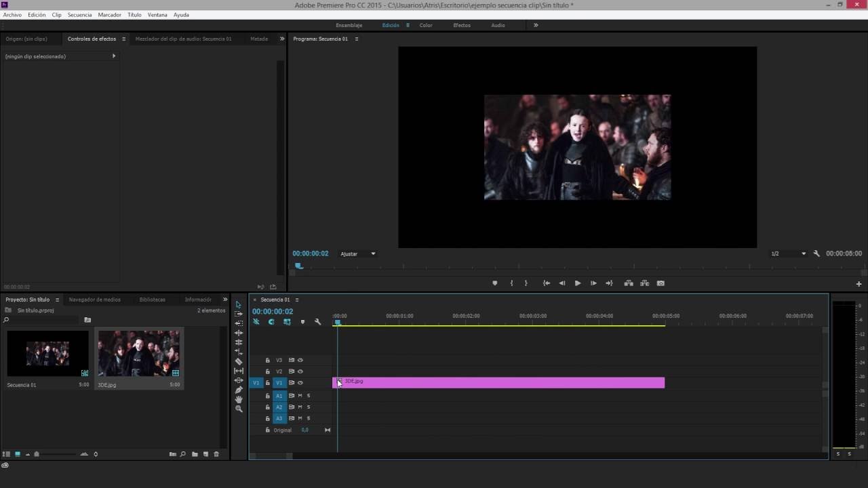The height and width of the screenshot is (488, 868).
Task: Select the Hand tool
Action: pyautogui.click(x=238, y=399)
